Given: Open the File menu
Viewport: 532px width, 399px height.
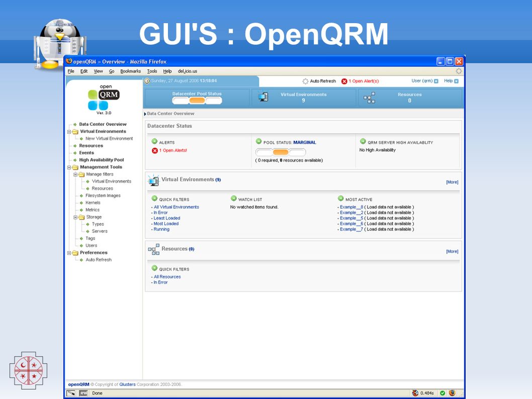Looking at the screenshot, I should (71, 71).
